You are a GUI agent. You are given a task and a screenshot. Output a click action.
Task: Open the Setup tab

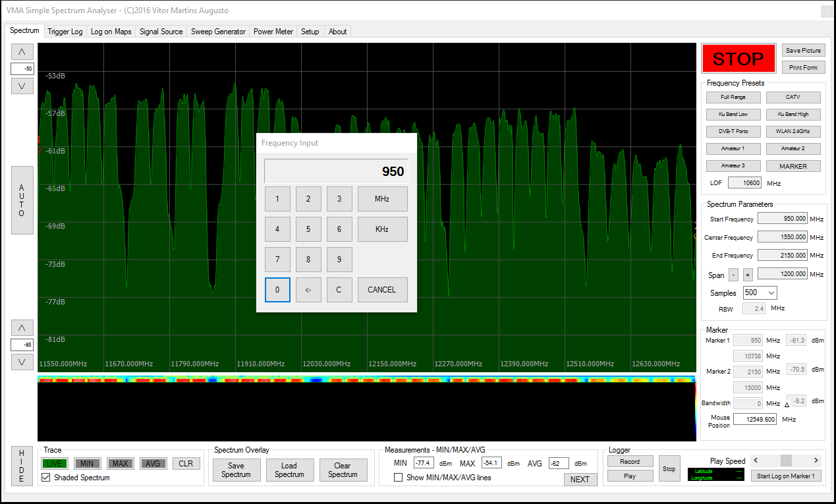(310, 31)
